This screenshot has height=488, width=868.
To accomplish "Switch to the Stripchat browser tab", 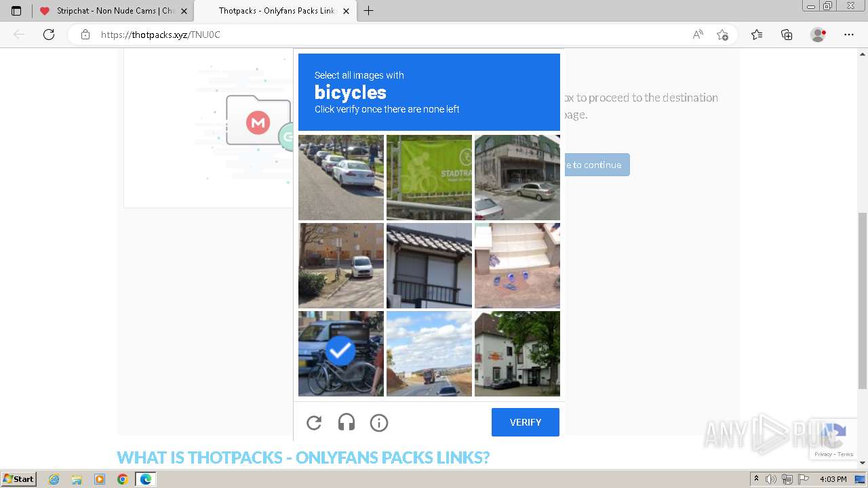I will point(113,11).
